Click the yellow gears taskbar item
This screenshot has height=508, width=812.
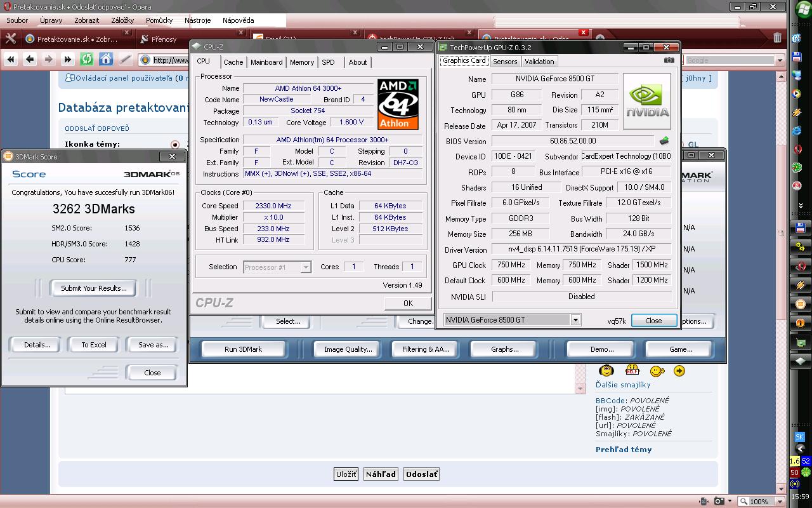tap(800, 246)
